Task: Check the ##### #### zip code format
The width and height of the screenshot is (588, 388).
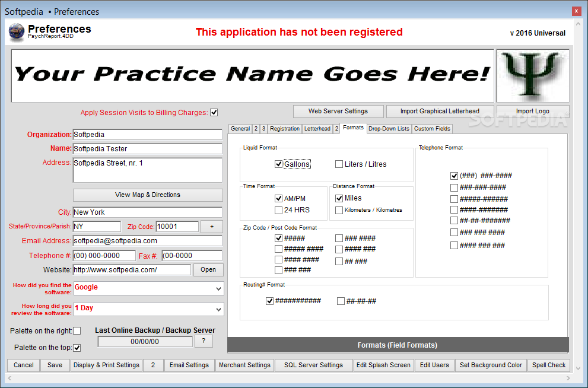Action: pos(279,249)
